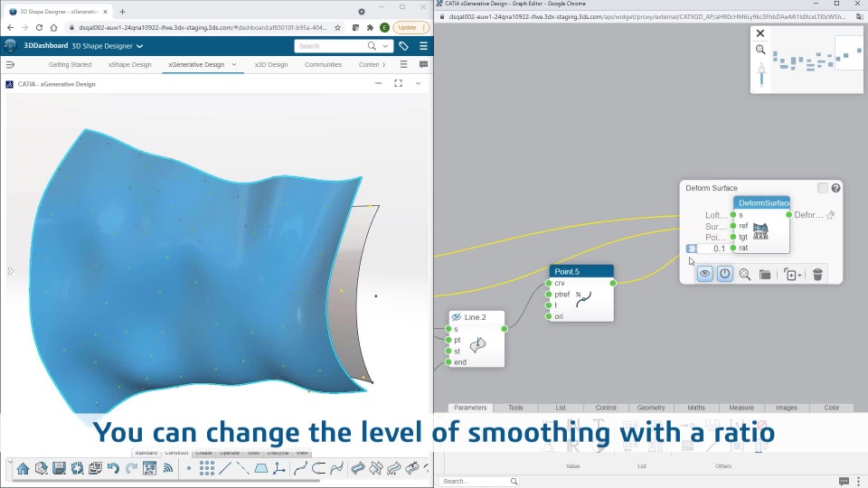Viewport: 868px width, 488px height.
Task: Open the Communities tab
Action: tap(324, 65)
